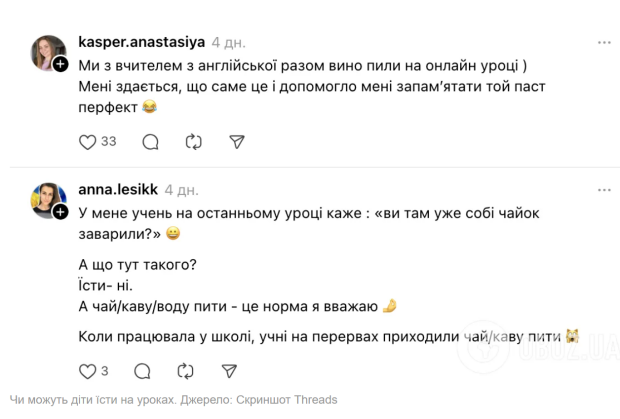View the 33 likes count on first post
Viewport: 620px width, 419px height.
click(x=109, y=142)
